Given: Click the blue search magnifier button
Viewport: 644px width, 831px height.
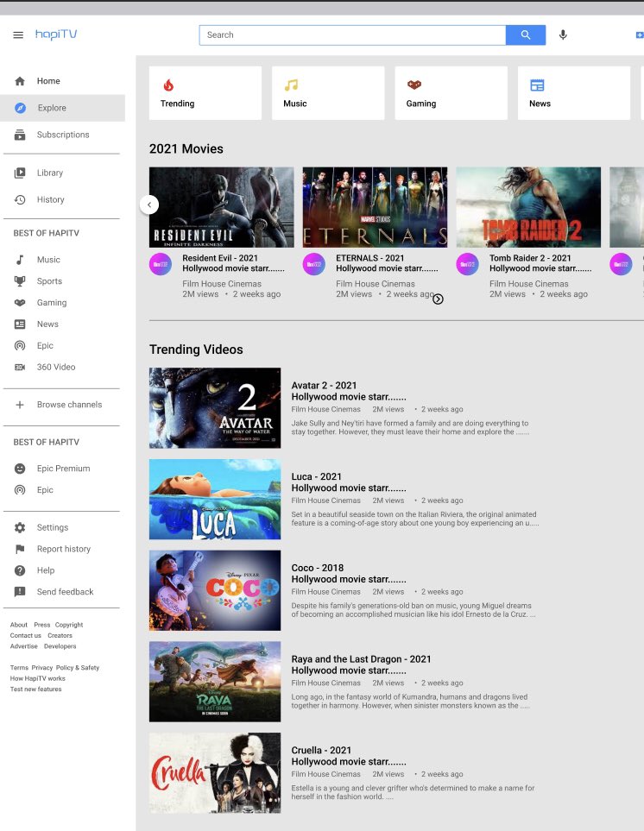Looking at the screenshot, I should point(525,35).
